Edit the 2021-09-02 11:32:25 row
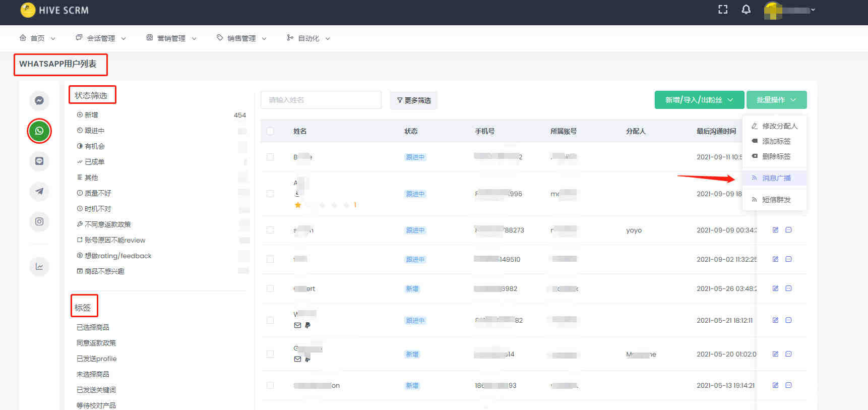This screenshot has width=868, height=410. pyautogui.click(x=775, y=259)
